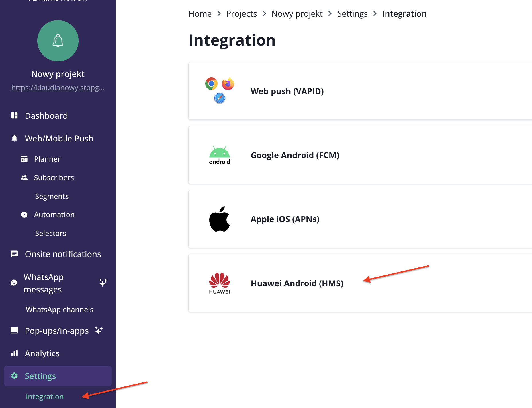Select Integration under Settings
Viewport: 532px width, 408px height.
45,397
